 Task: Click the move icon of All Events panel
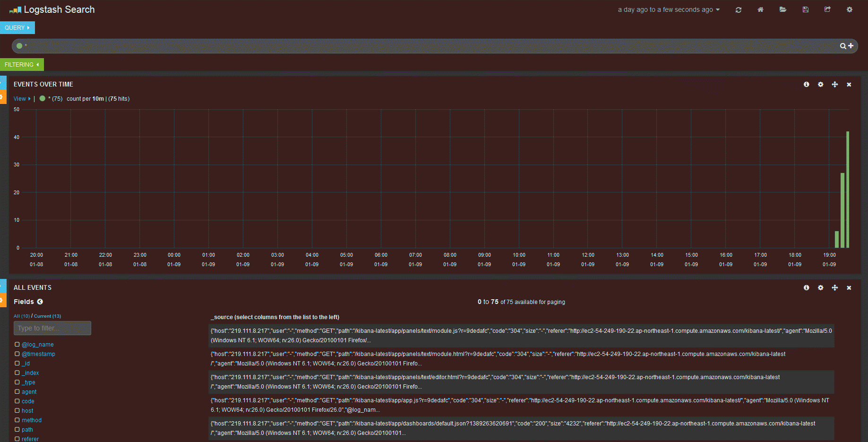[x=835, y=287]
